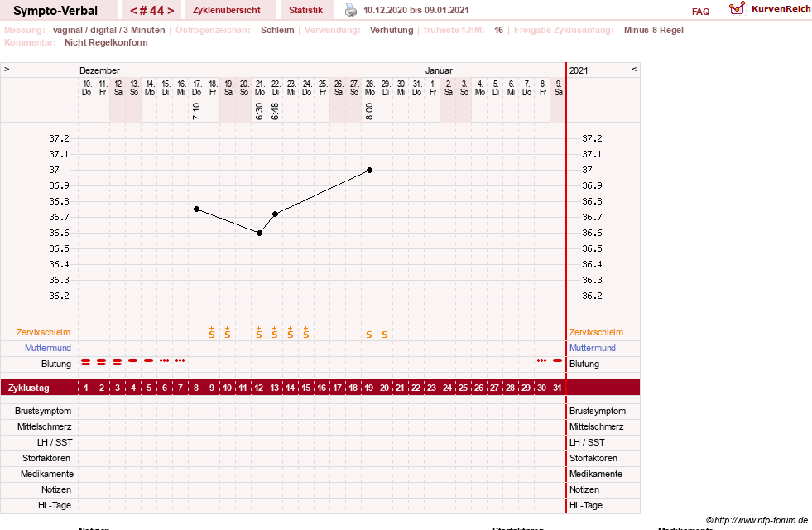Click the date range 10.12.2020 bis 09.01.2021

416,11
